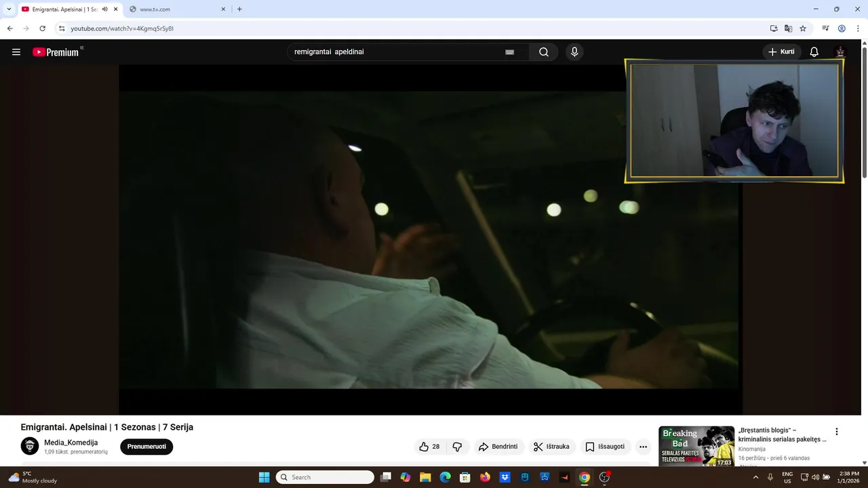Open the Media_Komedija channel name link

[71, 443]
